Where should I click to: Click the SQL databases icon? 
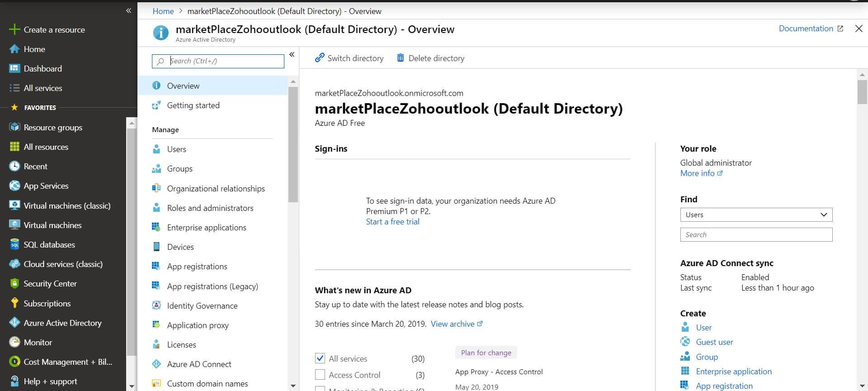[14, 245]
